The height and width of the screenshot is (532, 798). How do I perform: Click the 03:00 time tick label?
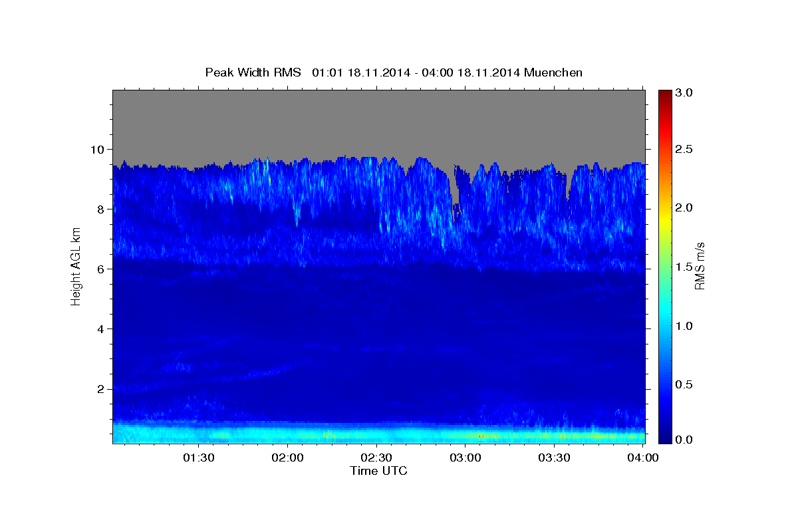coord(465,458)
